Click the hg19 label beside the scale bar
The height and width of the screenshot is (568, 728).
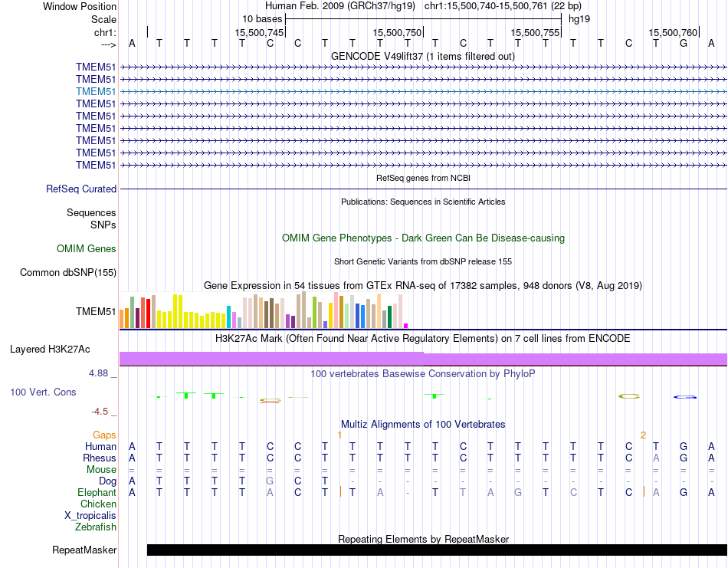pyautogui.click(x=579, y=19)
